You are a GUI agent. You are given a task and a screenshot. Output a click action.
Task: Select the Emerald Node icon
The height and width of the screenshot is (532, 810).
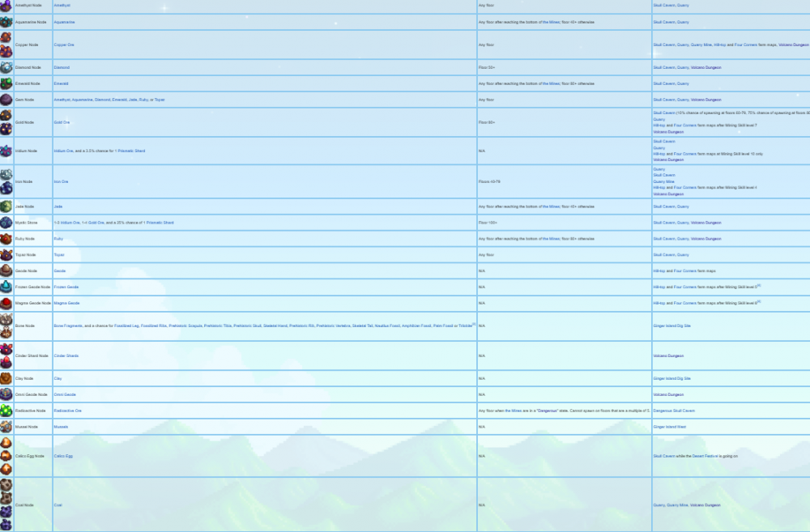point(6,83)
